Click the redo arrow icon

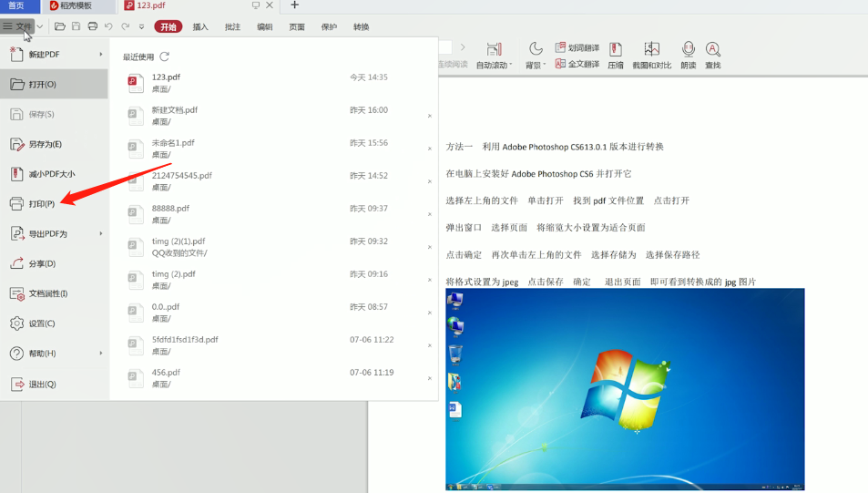[126, 26]
